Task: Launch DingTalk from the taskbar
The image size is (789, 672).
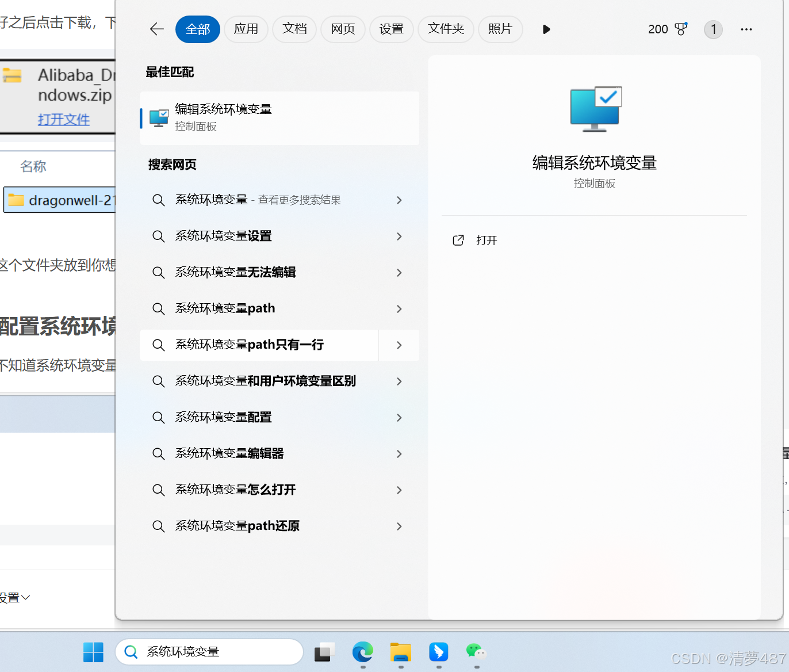Action: (x=439, y=652)
